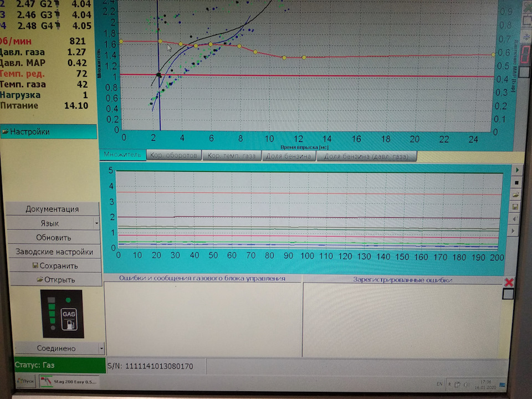
Task: Save oscilloscope data with the floppy icon
Action: pos(515,207)
